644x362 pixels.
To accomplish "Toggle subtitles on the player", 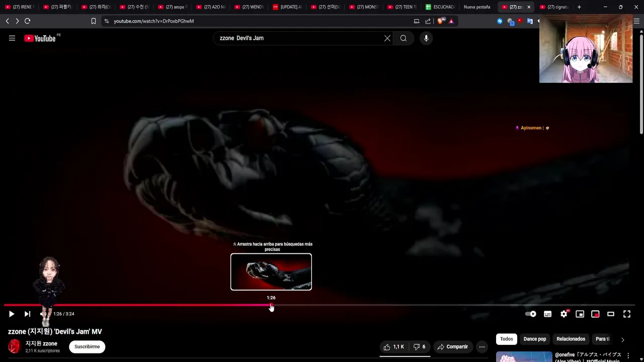I will pos(547,314).
